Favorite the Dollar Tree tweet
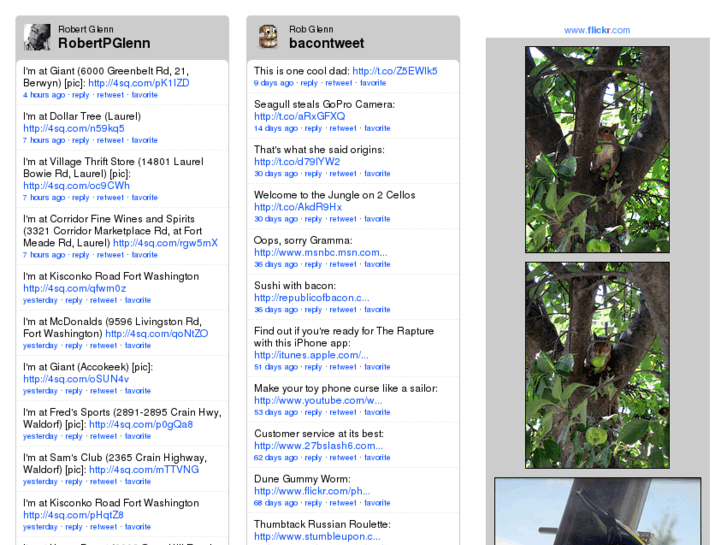Screen dimensions: 727x545 (x=145, y=140)
